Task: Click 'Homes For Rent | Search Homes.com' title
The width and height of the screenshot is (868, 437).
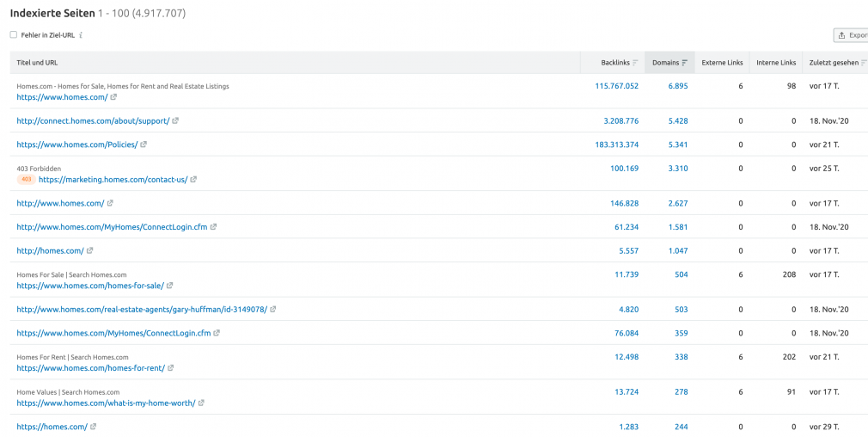Action: [72, 357]
